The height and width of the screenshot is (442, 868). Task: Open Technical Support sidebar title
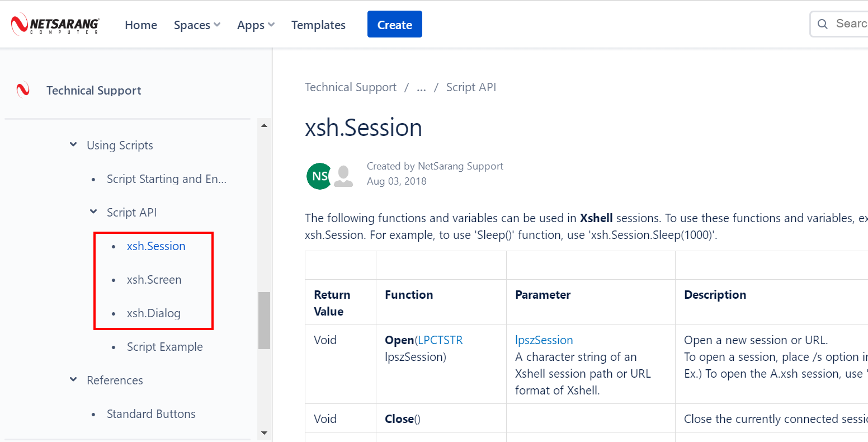point(94,91)
